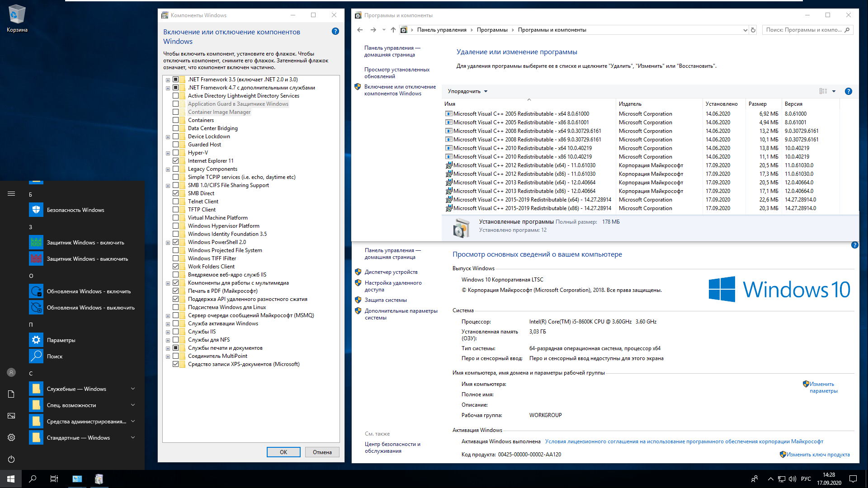Click the help icon in Компоненты Windows dialog

pyautogui.click(x=335, y=31)
